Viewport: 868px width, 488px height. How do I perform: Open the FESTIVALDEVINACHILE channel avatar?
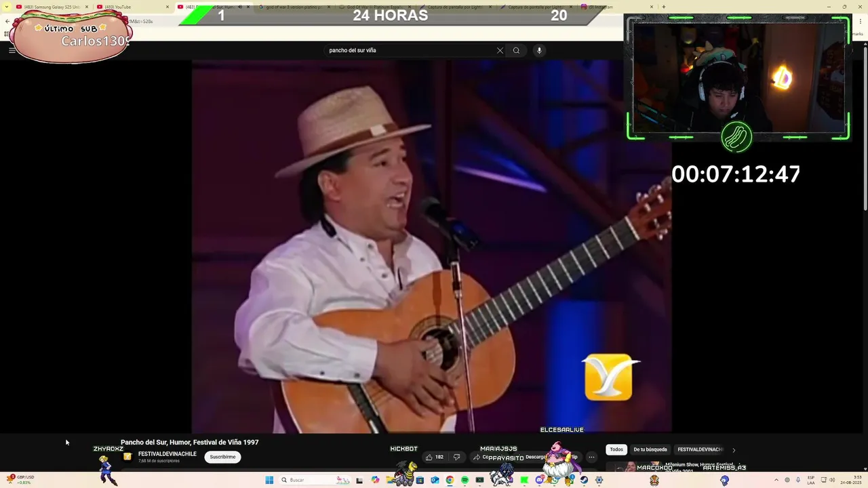(127, 457)
